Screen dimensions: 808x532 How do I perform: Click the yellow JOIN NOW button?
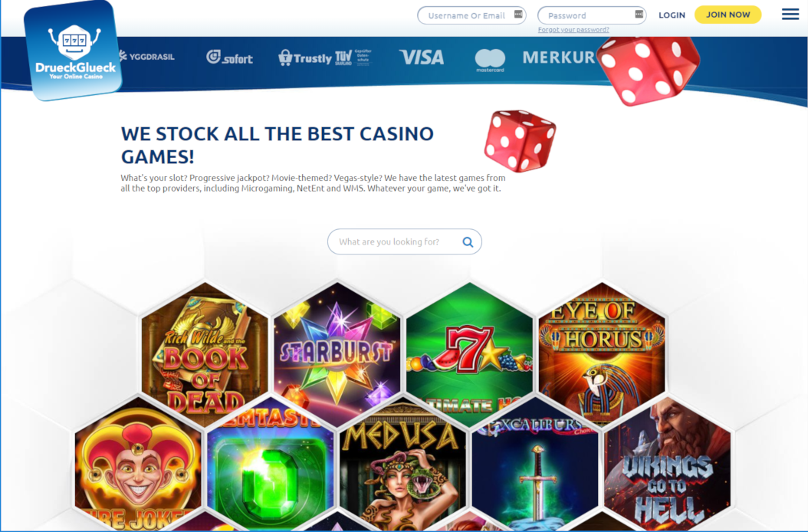(x=728, y=15)
